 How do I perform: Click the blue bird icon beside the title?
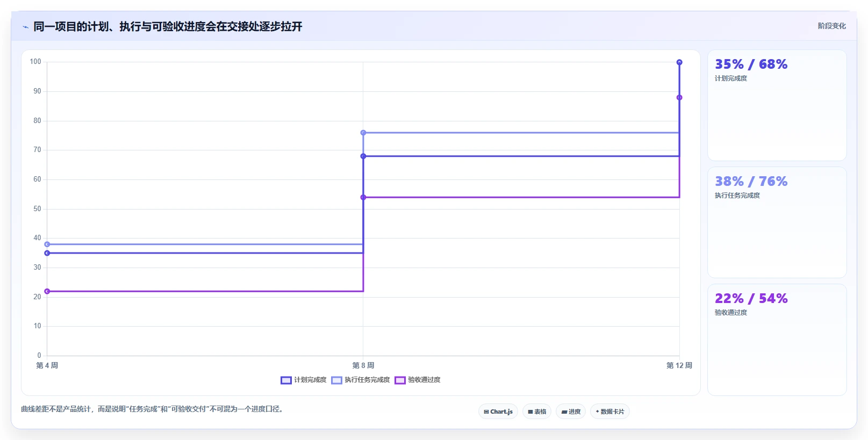tap(25, 27)
